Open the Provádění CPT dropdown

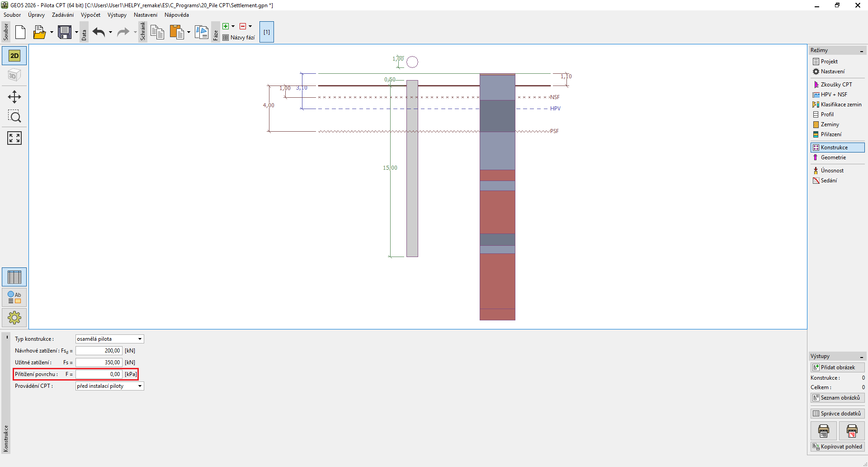(140, 386)
